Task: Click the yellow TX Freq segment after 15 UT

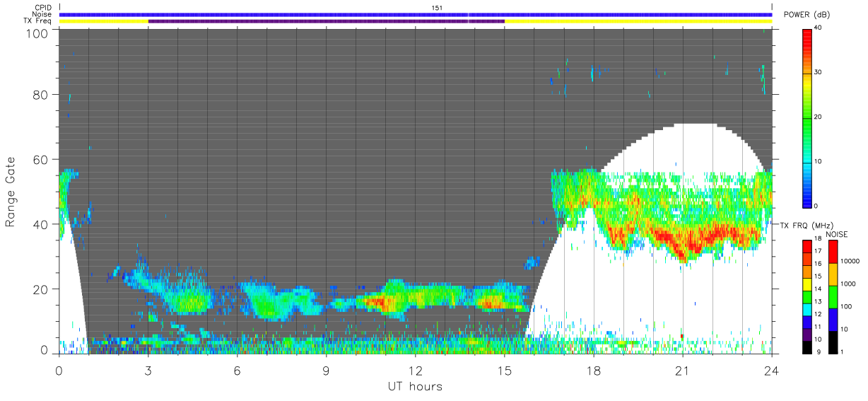Action: point(638,21)
